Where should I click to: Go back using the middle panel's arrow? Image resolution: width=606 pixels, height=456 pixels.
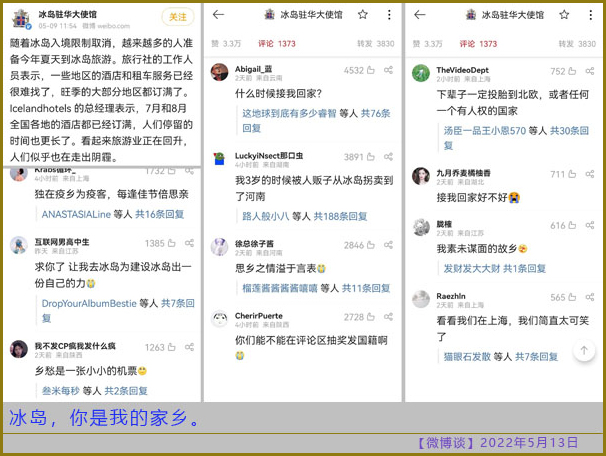[219, 15]
